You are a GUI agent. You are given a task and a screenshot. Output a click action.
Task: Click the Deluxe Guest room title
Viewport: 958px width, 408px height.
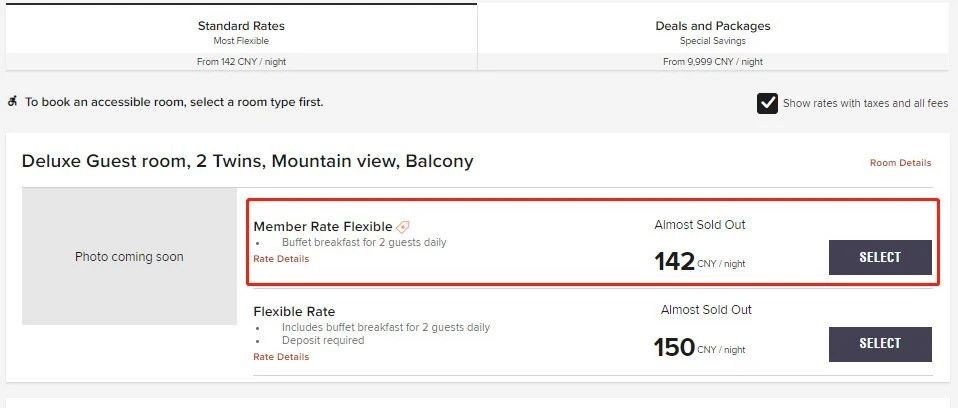247,161
